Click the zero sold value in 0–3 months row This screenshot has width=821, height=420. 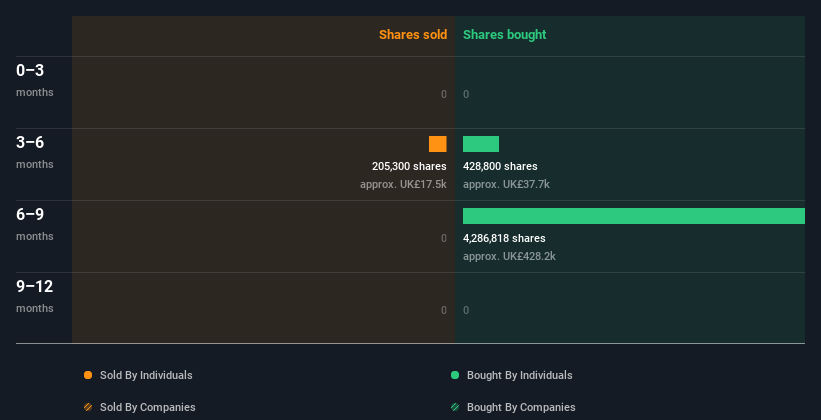pos(444,94)
